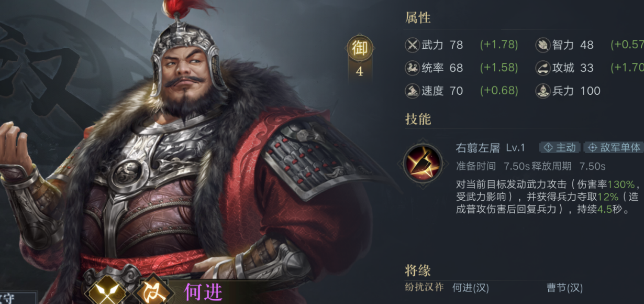Click the 攻城 siege attribute icon
Screen dimensions: 644x304
click(x=543, y=68)
